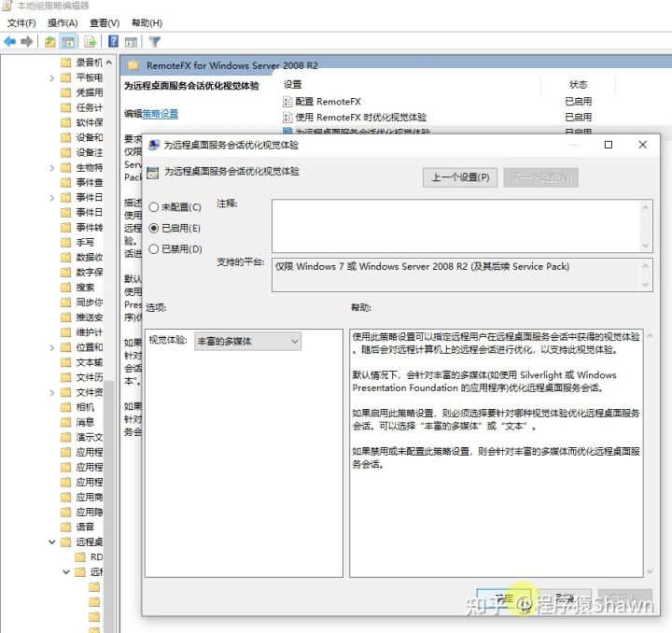Click the tree pane scroll up arrow
672x633 pixels.
pos(109,63)
